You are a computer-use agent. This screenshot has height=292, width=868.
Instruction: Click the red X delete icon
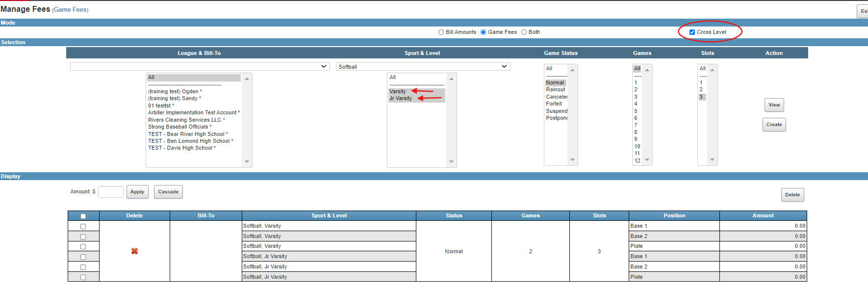(x=134, y=251)
